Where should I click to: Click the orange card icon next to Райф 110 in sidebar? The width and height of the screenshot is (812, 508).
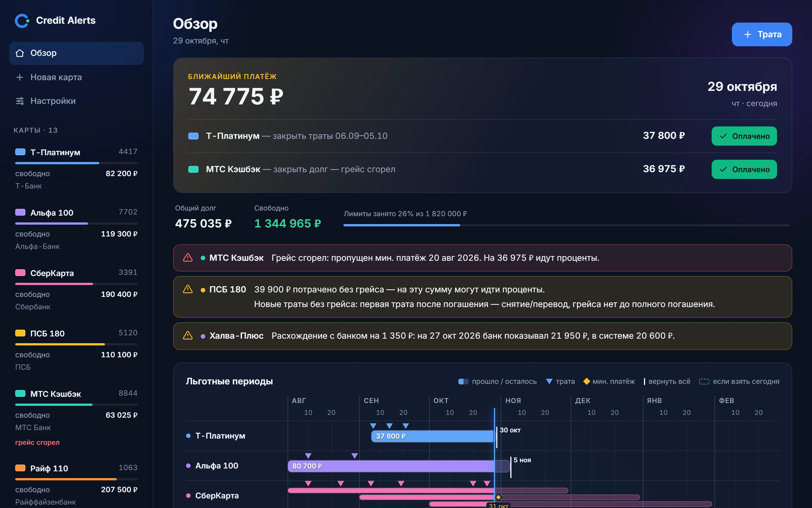[21, 468]
